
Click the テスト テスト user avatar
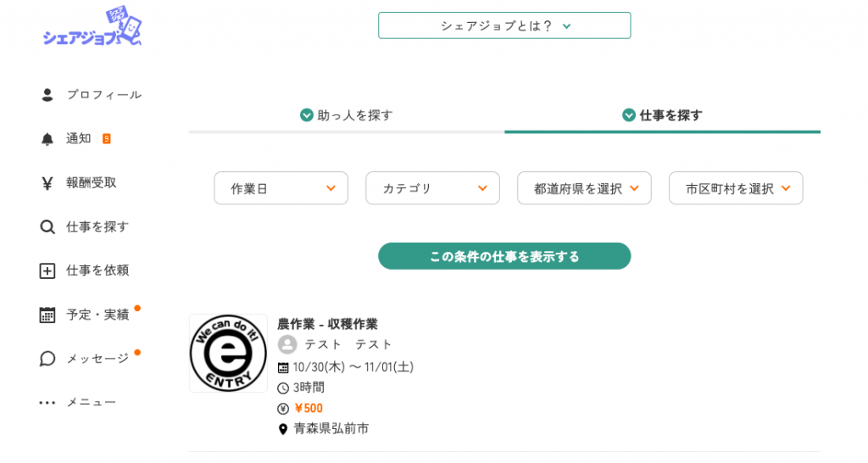coord(287,344)
